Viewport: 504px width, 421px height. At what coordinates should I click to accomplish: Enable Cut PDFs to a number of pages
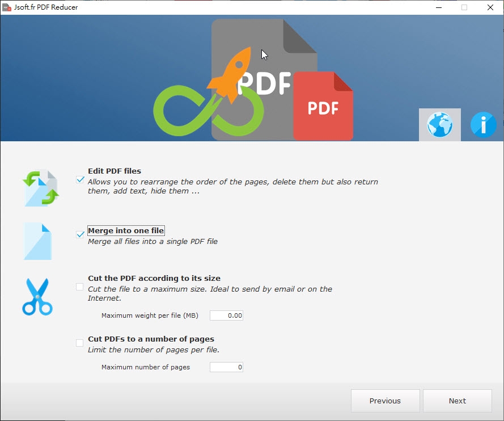coord(80,343)
